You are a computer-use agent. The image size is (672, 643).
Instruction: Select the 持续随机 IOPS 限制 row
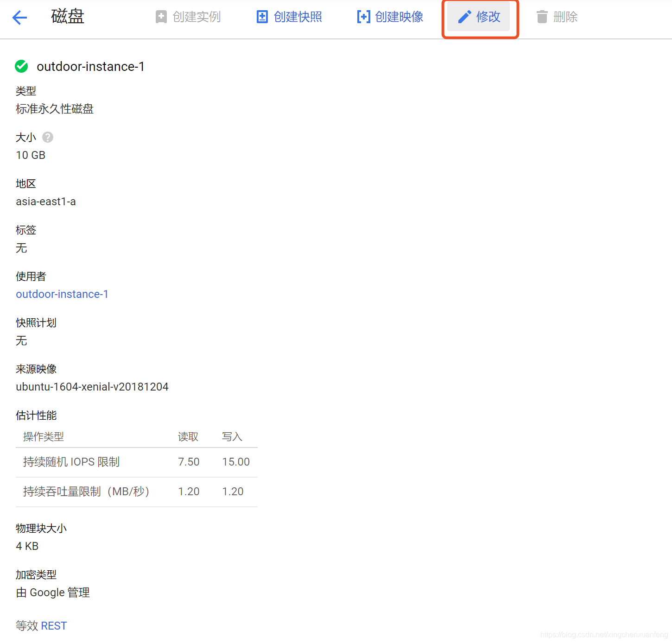[71, 461]
